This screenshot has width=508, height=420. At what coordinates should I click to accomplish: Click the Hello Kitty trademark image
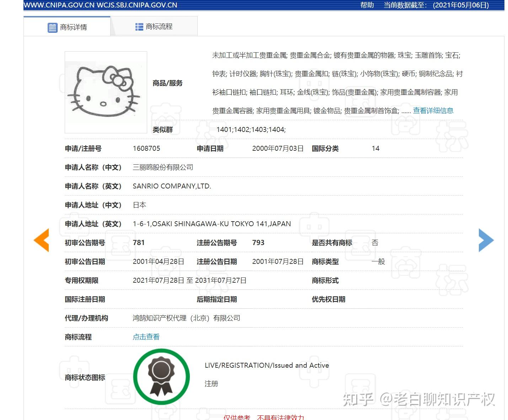tap(106, 92)
